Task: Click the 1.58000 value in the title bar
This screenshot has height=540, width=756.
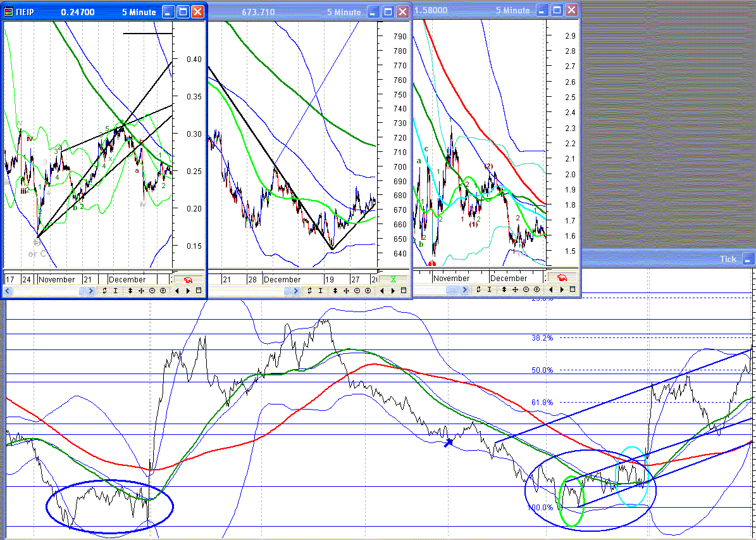Action: 431,10
